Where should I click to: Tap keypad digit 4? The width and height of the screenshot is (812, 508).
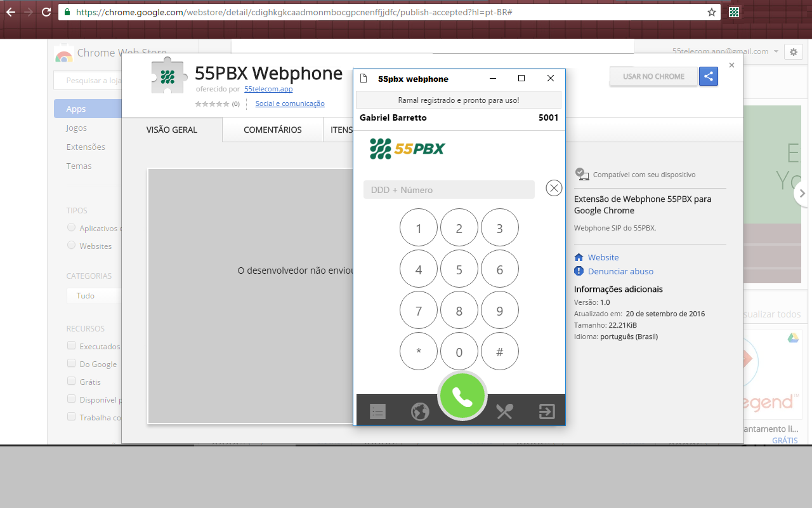pos(419,269)
